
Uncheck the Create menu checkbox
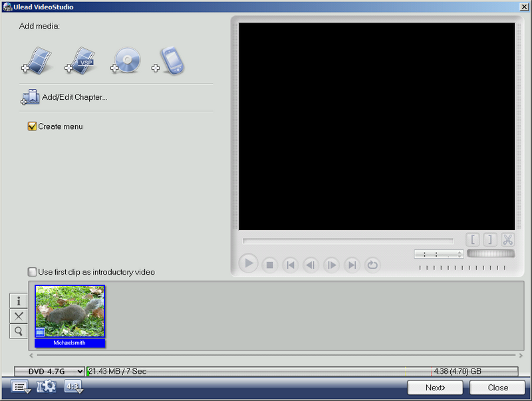click(x=32, y=126)
